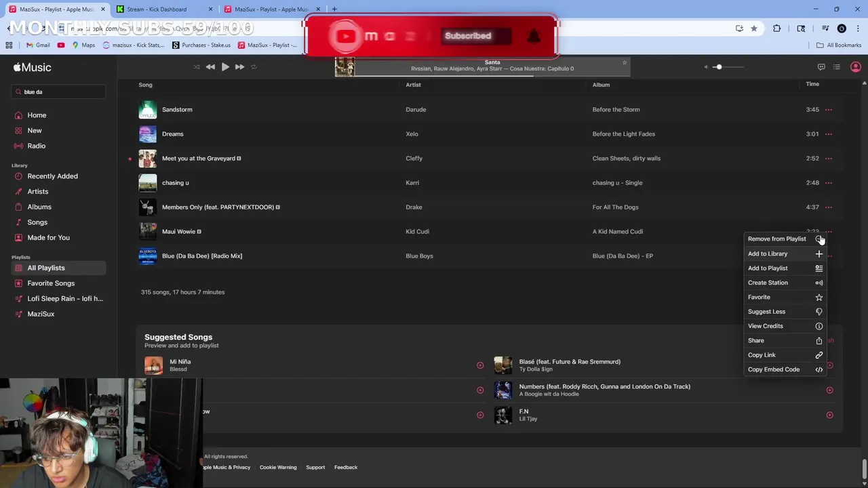This screenshot has width=868, height=488.
Task: Open artist Kid Cudi link
Action: click(x=417, y=232)
